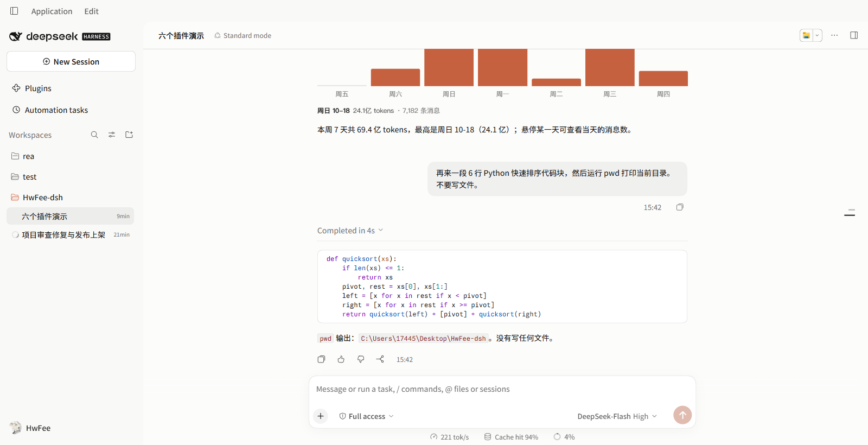The image size is (868, 445).
Task: Open the rea workspace
Action: click(71, 156)
